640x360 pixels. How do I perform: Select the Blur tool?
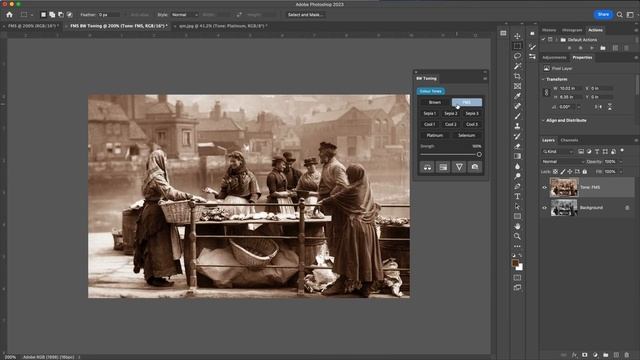(517, 166)
